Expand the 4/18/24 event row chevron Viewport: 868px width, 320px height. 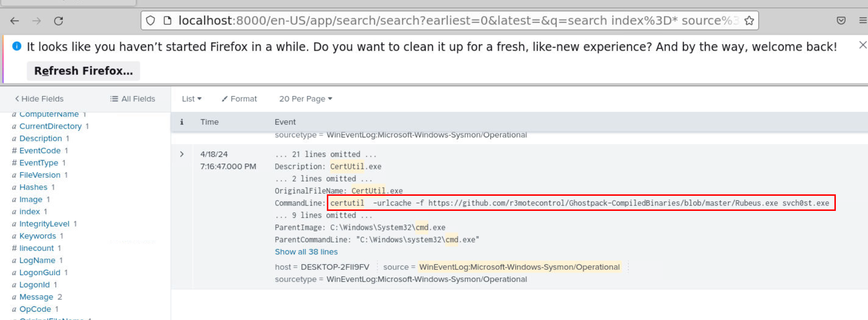182,154
